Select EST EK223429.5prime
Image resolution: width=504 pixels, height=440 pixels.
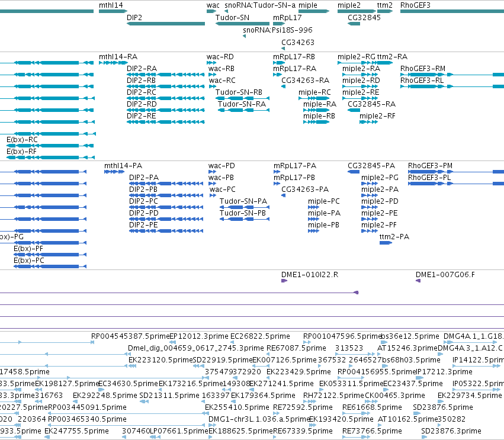pos(298,372)
